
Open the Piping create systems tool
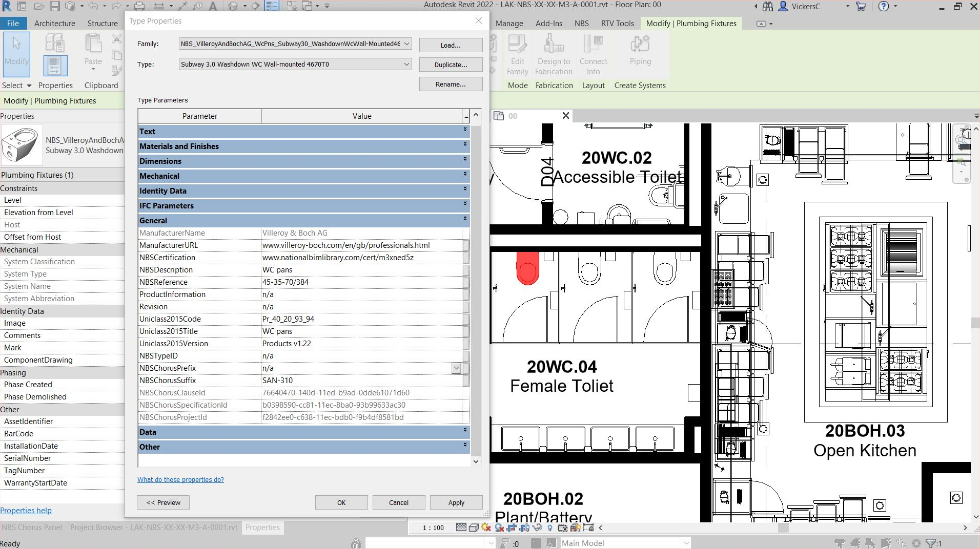(x=640, y=54)
